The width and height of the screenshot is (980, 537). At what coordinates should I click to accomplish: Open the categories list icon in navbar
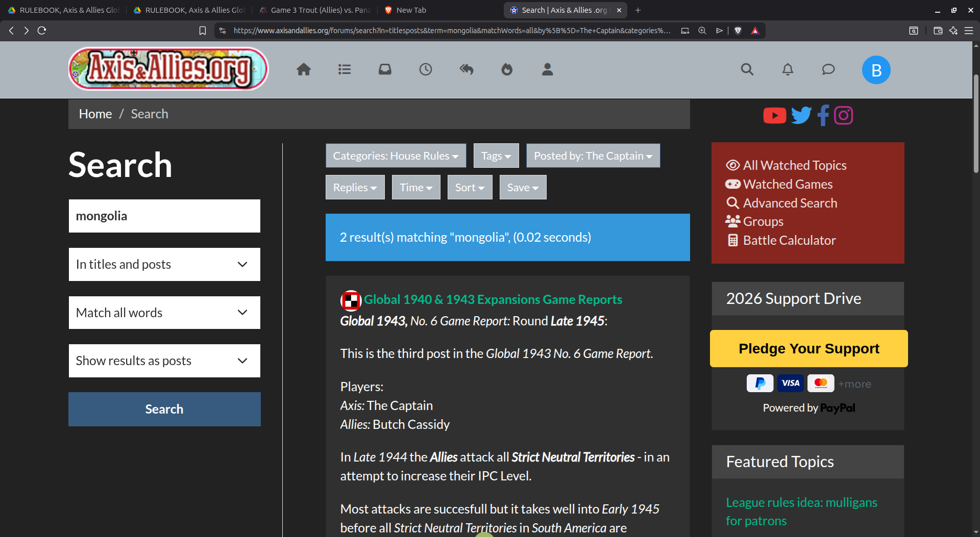pos(344,69)
